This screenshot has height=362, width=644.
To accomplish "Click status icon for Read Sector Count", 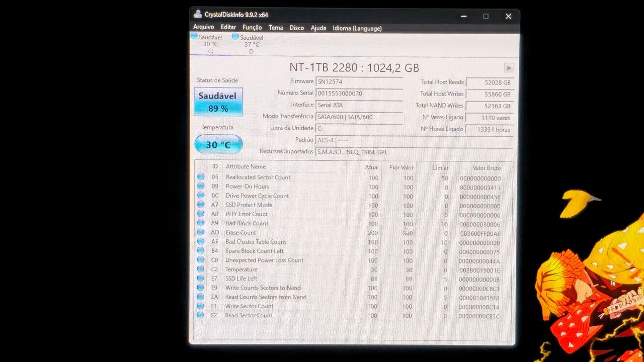I will click(200, 315).
